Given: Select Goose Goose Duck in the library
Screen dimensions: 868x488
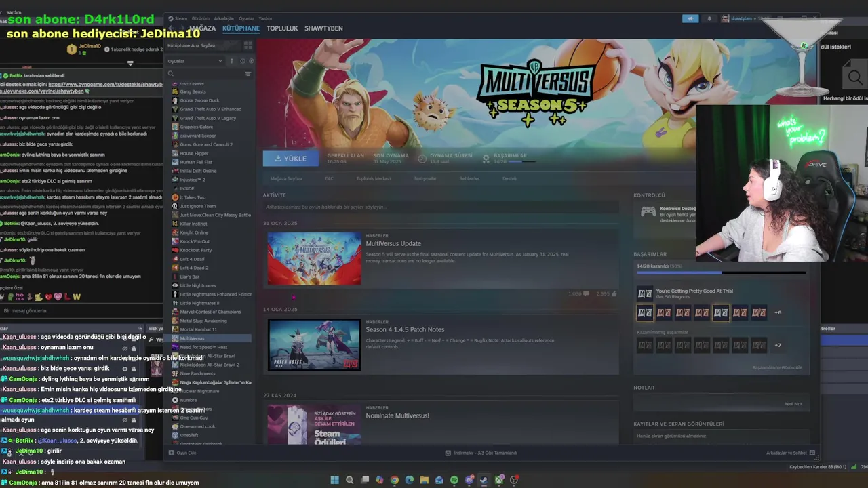Looking at the screenshot, I should coord(199,100).
